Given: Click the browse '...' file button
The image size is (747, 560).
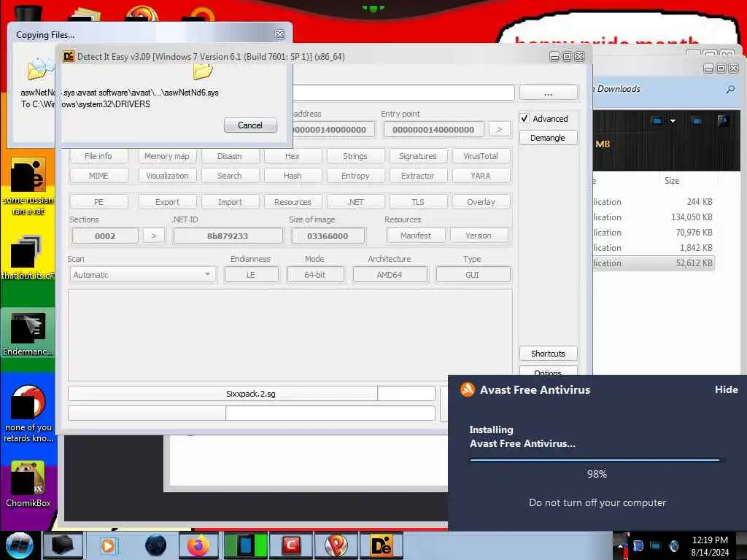Looking at the screenshot, I should click(x=549, y=93).
